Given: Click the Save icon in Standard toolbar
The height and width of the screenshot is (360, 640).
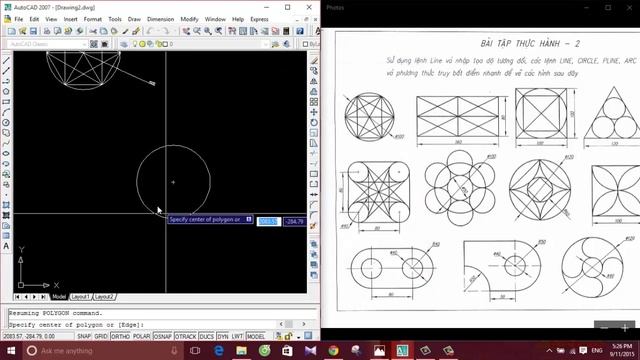Looking at the screenshot, I should [33, 31].
